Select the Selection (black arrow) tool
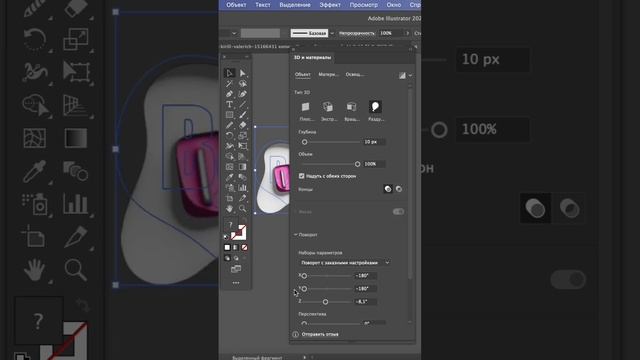This screenshot has width=640, height=360. 229,73
